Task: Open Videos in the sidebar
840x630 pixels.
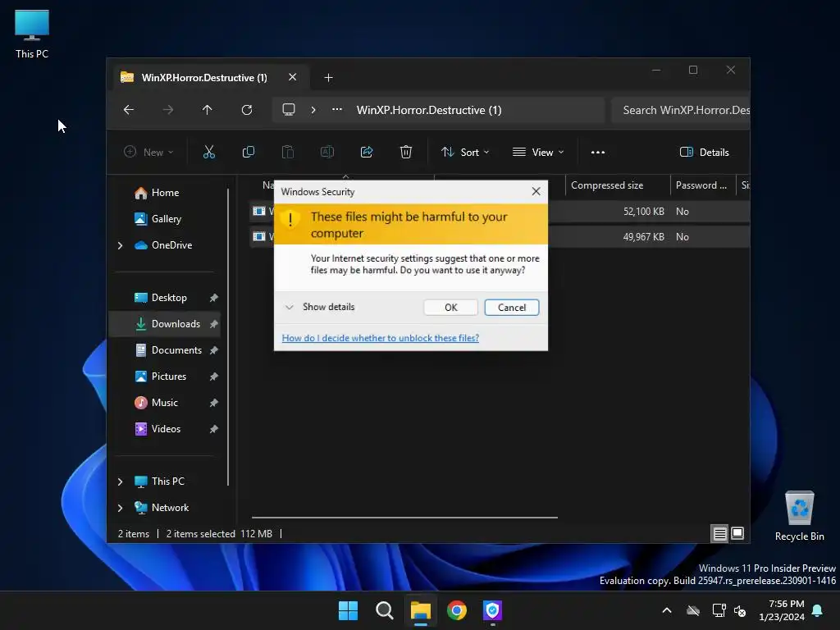Action: [166, 429]
